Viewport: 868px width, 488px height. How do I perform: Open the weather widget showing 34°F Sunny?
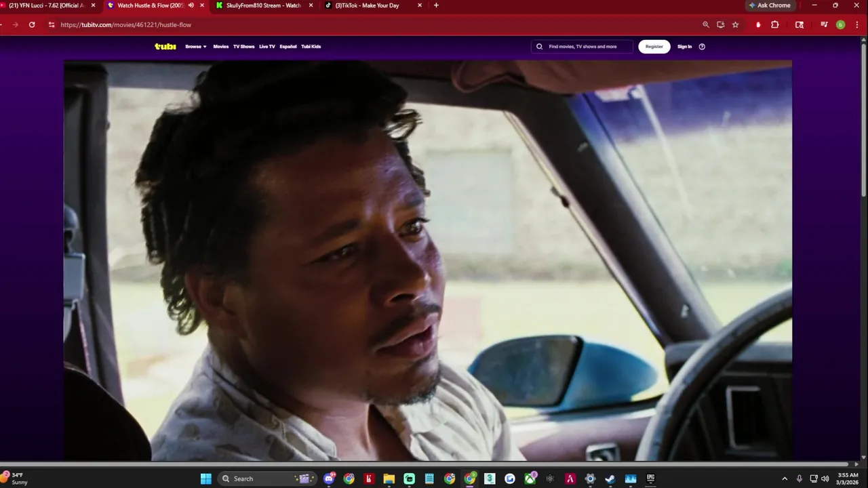[x=15, y=479]
